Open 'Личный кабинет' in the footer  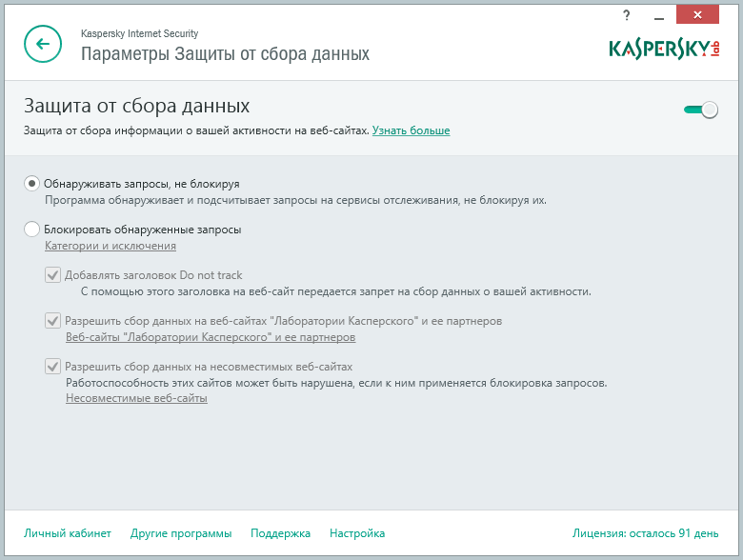(68, 533)
